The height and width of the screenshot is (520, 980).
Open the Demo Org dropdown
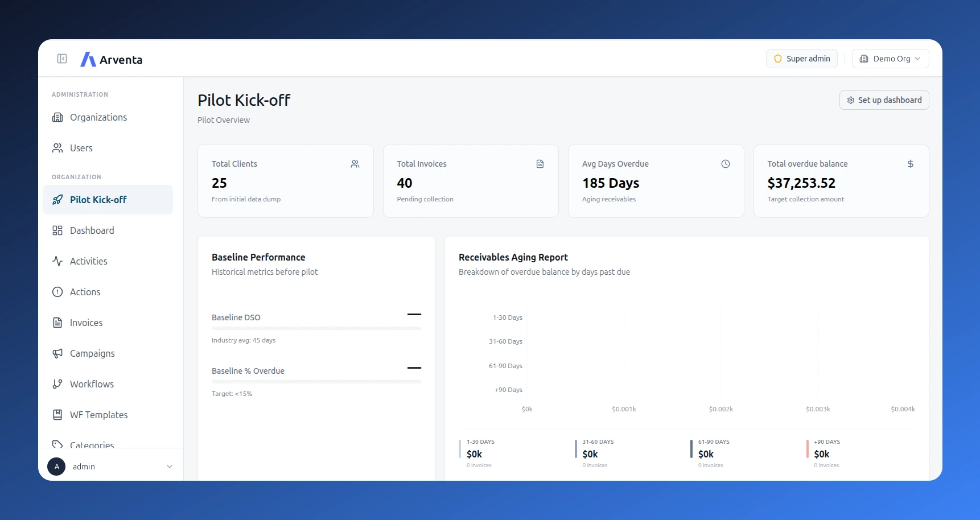pos(890,59)
